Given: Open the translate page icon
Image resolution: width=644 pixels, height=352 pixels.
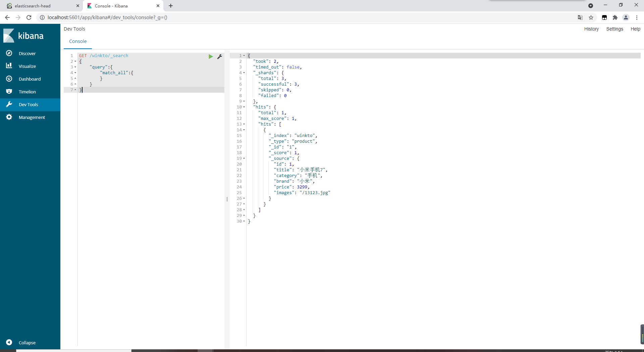Looking at the screenshot, I should tap(580, 17).
